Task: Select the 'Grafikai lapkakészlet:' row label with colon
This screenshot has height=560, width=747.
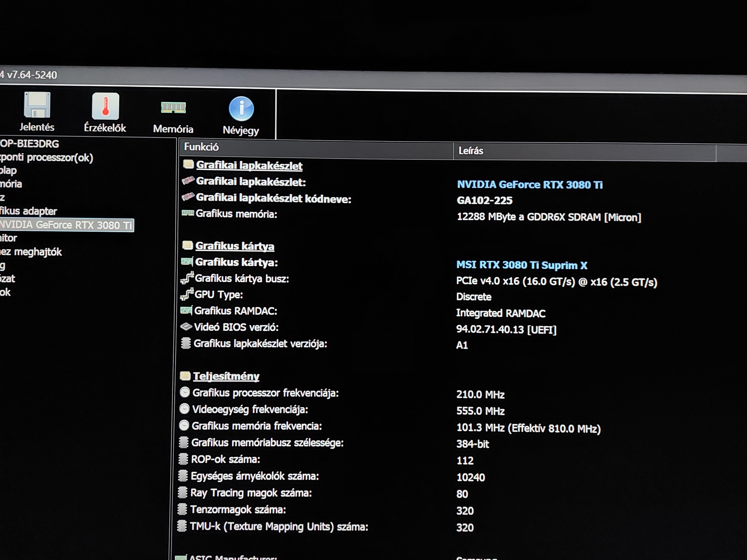Action: tap(251, 182)
